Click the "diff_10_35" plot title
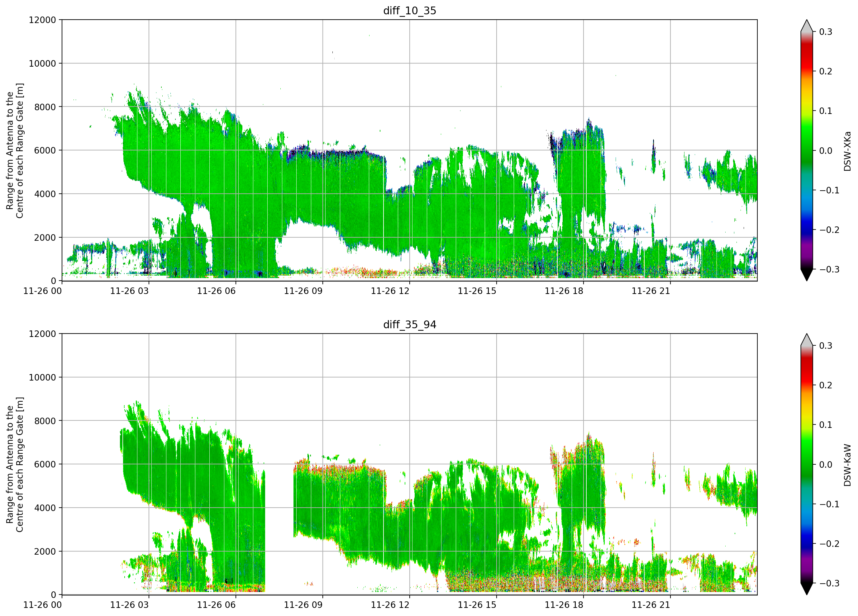Image resolution: width=858 pixels, height=616 pixels. 409,11
